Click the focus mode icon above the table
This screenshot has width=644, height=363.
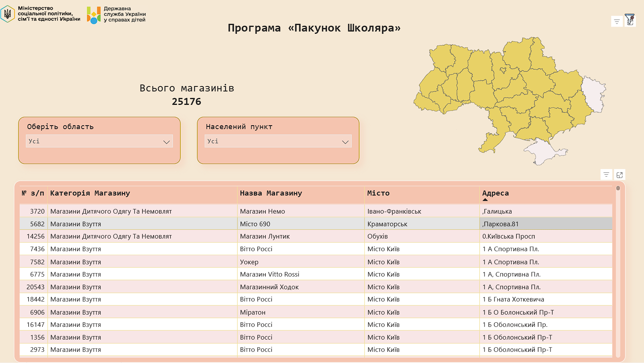click(619, 175)
